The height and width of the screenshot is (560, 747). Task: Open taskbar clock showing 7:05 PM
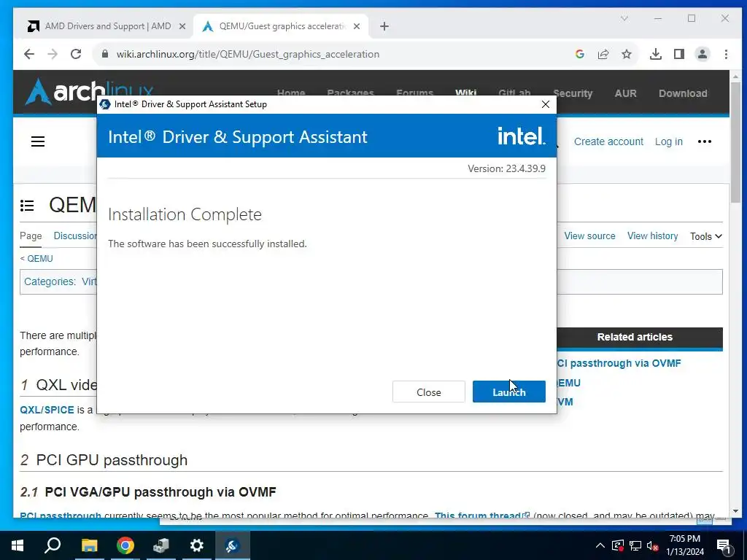[684, 545]
